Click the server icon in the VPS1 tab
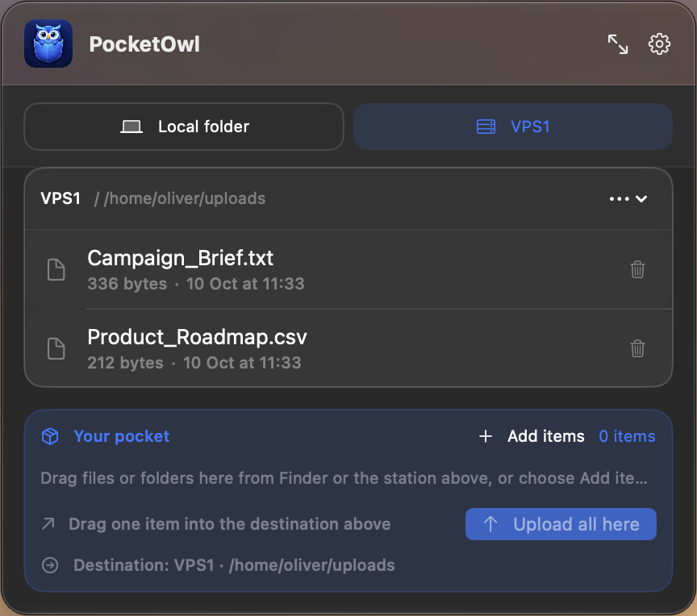The height and width of the screenshot is (616, 697). click(x=486, y=127)
